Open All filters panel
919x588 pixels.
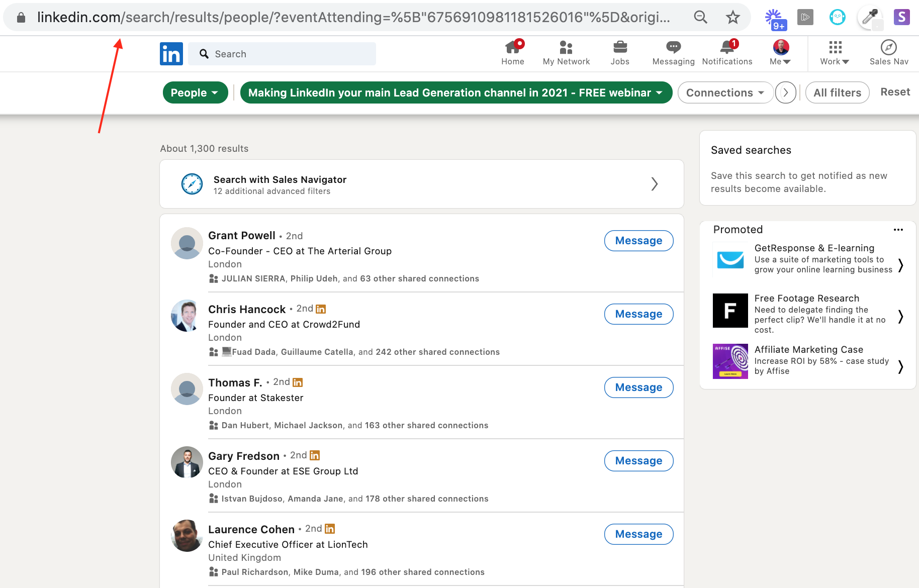tap(838, 92)
